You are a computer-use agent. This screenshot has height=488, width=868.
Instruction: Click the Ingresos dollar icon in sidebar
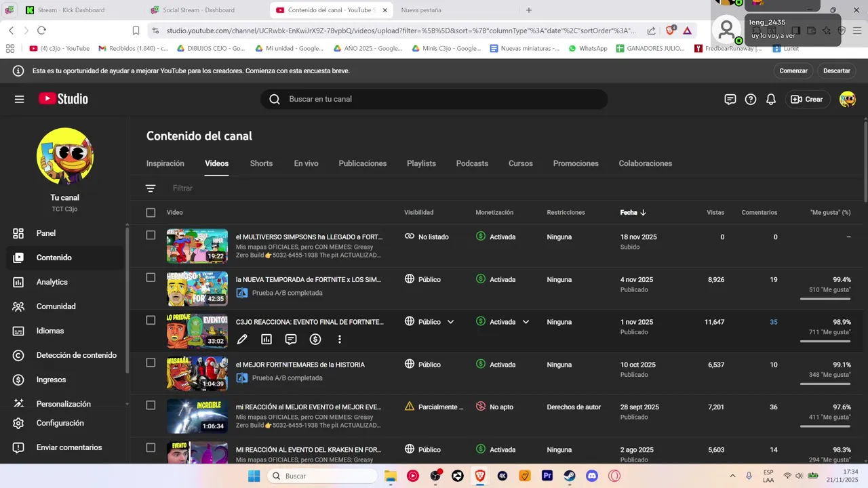(18, 380)
